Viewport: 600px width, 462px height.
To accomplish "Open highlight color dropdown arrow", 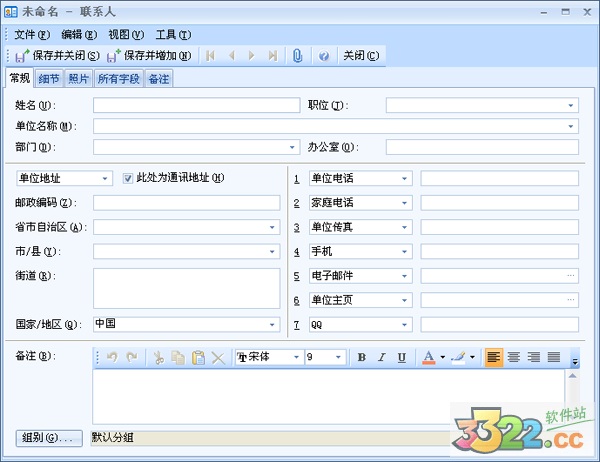I will click(x=473, y=357).
